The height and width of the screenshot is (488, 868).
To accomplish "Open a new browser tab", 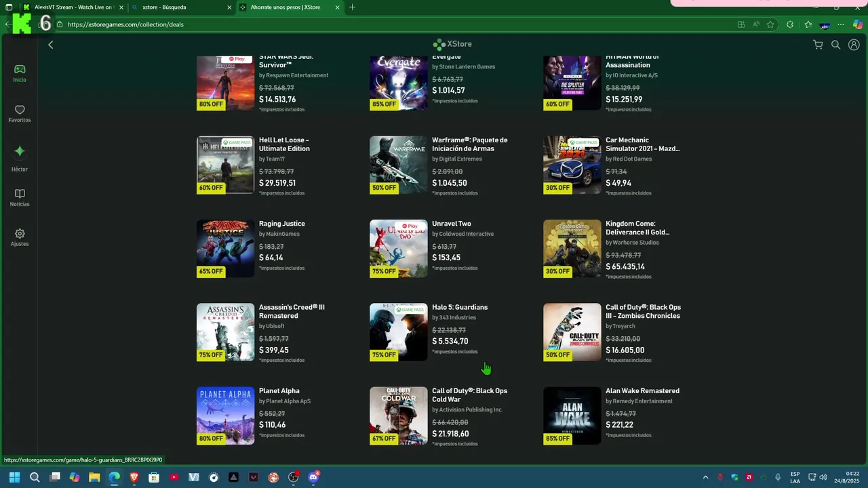I will click(352, 7).
